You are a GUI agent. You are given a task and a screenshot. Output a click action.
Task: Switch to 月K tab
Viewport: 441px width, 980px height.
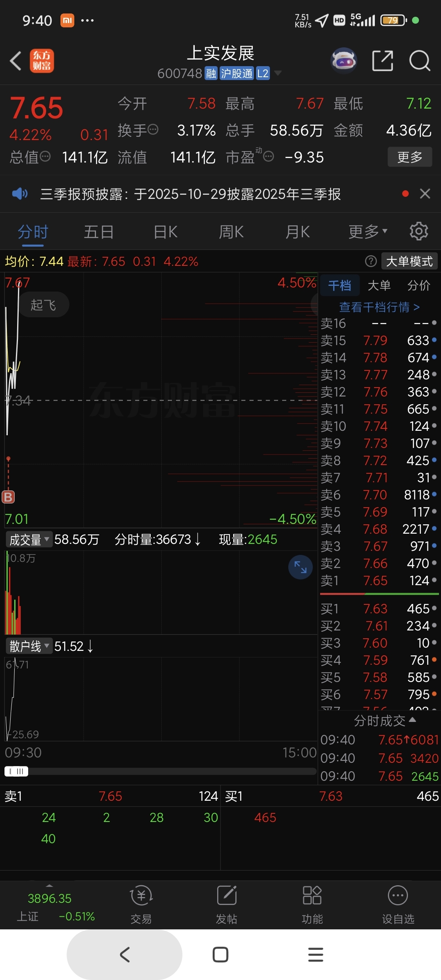pyautogui.click(x=298, y=232)
